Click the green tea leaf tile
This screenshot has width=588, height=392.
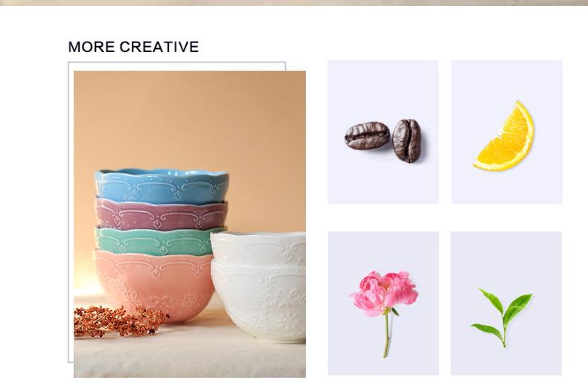point(506,303)
